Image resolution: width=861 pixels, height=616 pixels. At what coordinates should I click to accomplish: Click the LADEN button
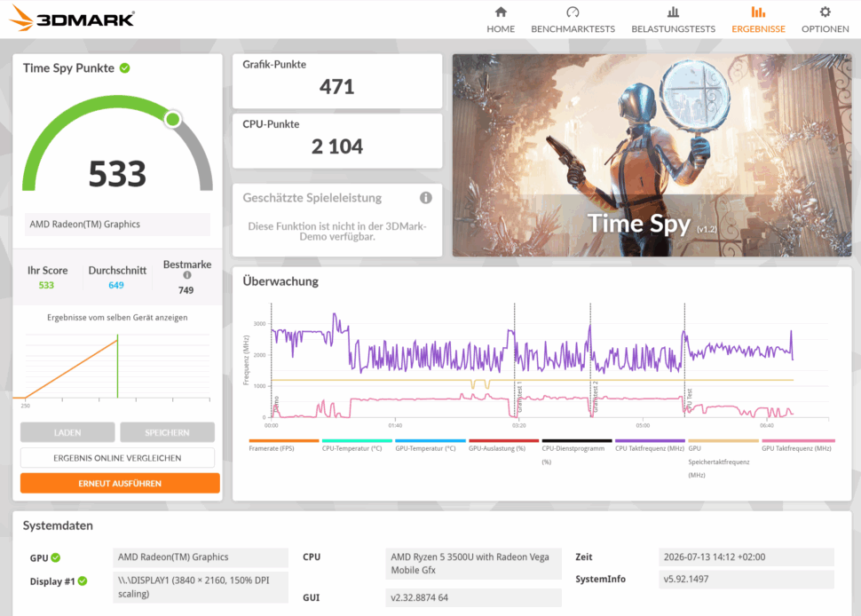[67, 432]
